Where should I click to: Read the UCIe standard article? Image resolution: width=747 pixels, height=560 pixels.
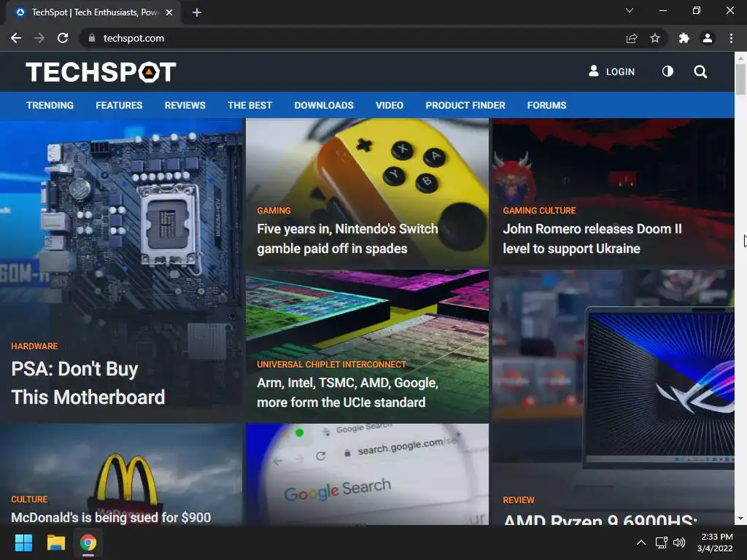pos(347,392)
